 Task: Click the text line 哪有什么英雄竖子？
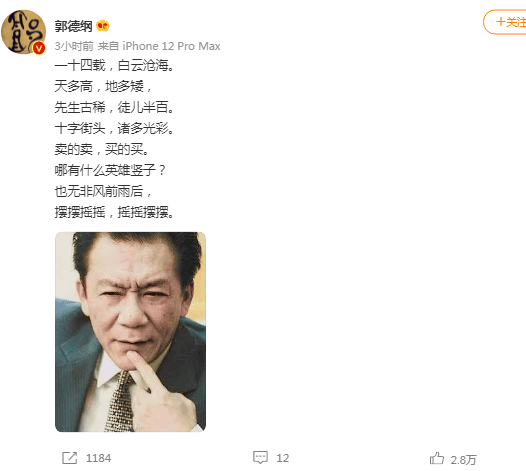110,170
